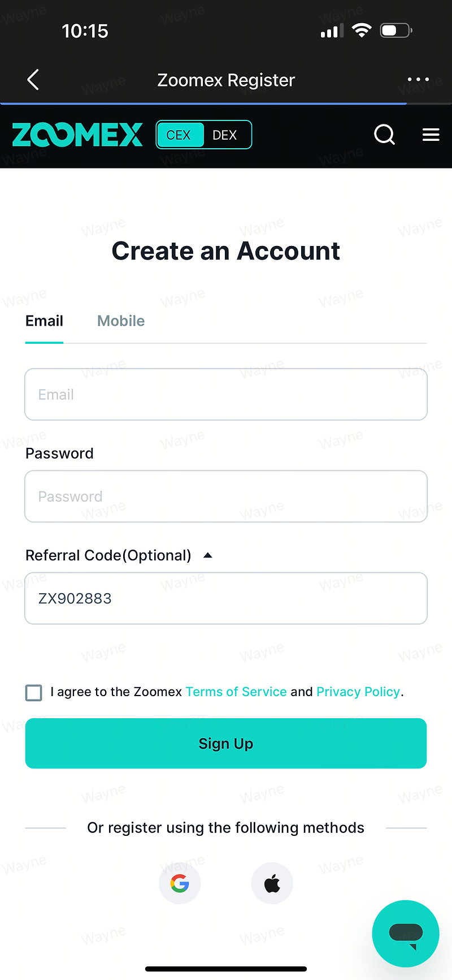Select the Mobile registration tab
Image resolution: width=452 pixels, height=980 pixels.
[121, 321]
